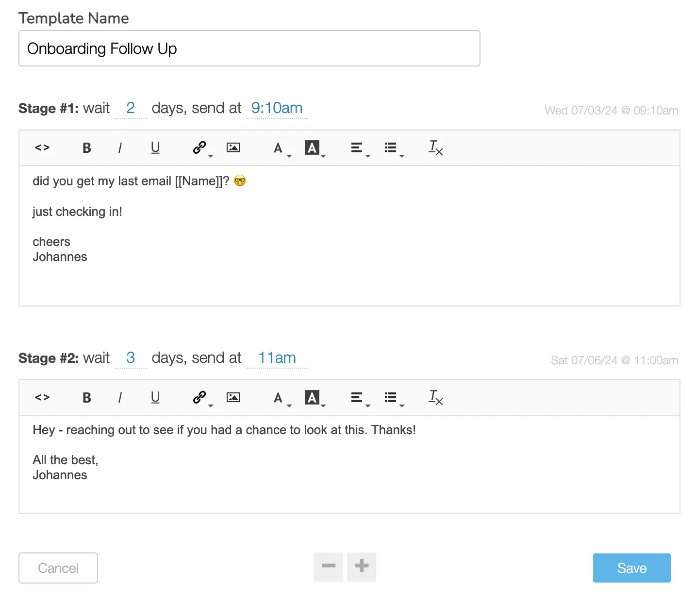Image resolution: width=696 pixels, height=616 pixels.
Task: Click 'Johannes' signature in Stage #2
Action: point(60,475)
